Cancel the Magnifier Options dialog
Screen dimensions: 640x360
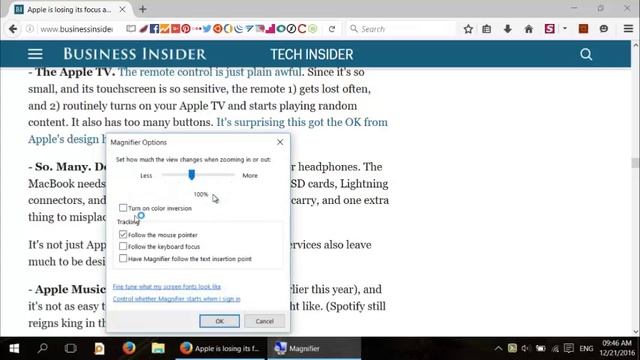[264, 321]
